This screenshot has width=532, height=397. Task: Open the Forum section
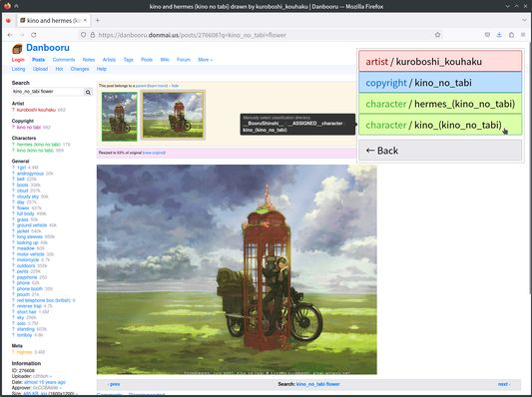click(x=184, y=60)
